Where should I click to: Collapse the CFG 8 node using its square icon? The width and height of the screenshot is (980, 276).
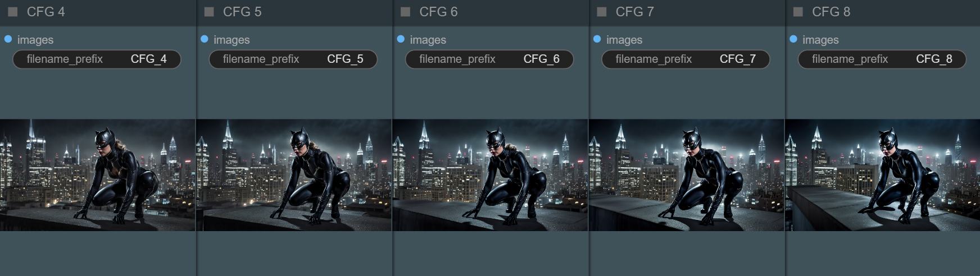[798, 12]
